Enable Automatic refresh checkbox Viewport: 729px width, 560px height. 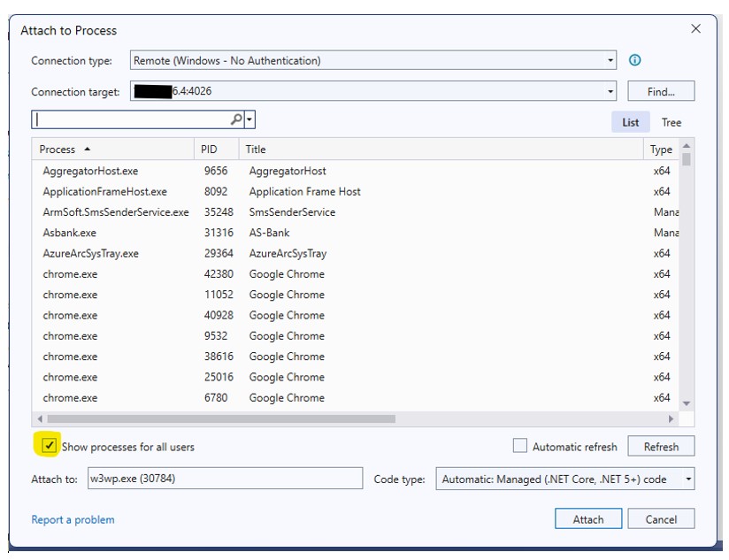[520, 446]
